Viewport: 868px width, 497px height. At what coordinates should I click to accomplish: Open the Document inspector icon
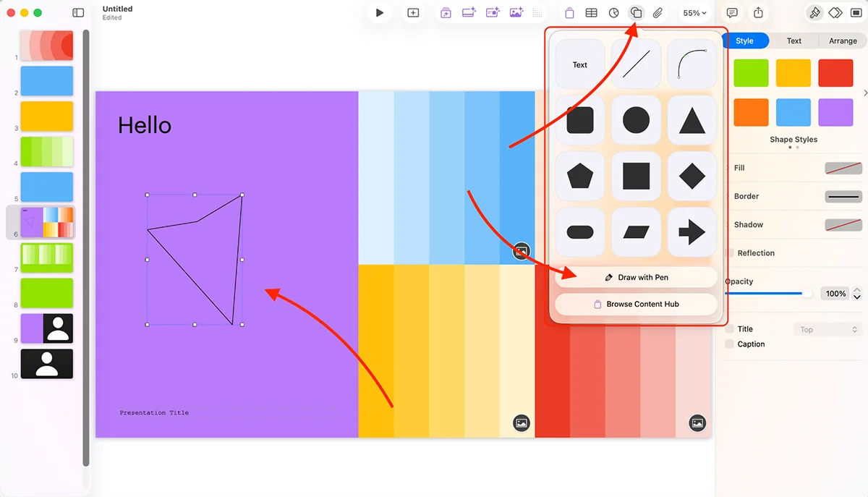coord(855,12)
